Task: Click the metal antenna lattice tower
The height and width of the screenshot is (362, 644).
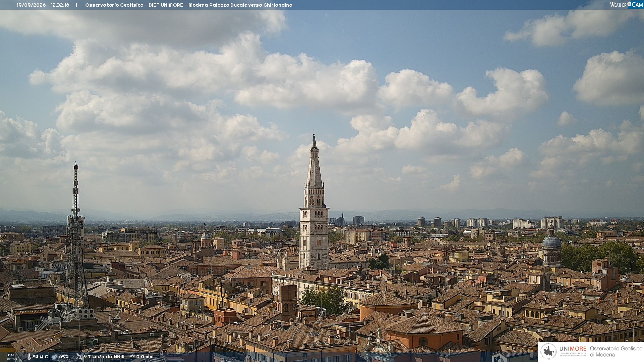Action: click(x=75, y=241)
